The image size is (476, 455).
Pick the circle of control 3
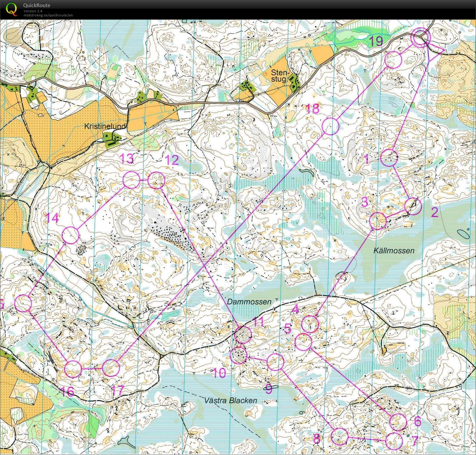(378, 221)
